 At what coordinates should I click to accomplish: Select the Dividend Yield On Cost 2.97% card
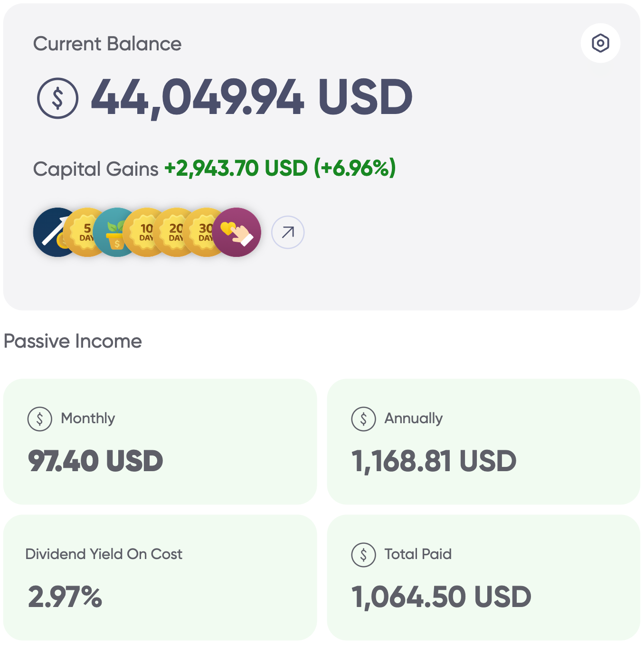pos(160,577)
